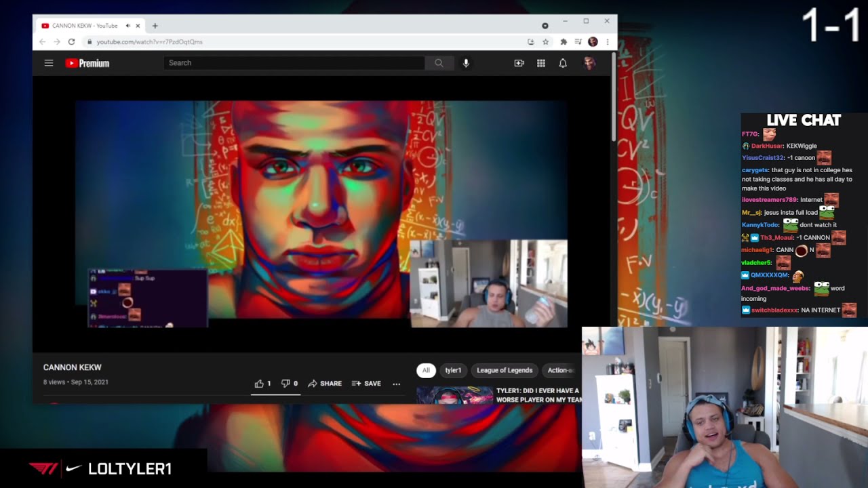Reload the YouTube page
Viewport: 868px width, 488px height.
pos(71,41)
